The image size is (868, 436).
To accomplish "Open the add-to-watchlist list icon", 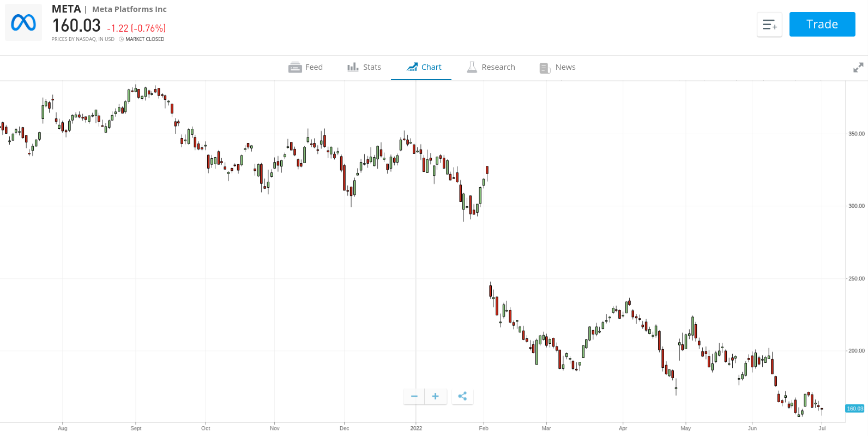I will tap(769, 25).
